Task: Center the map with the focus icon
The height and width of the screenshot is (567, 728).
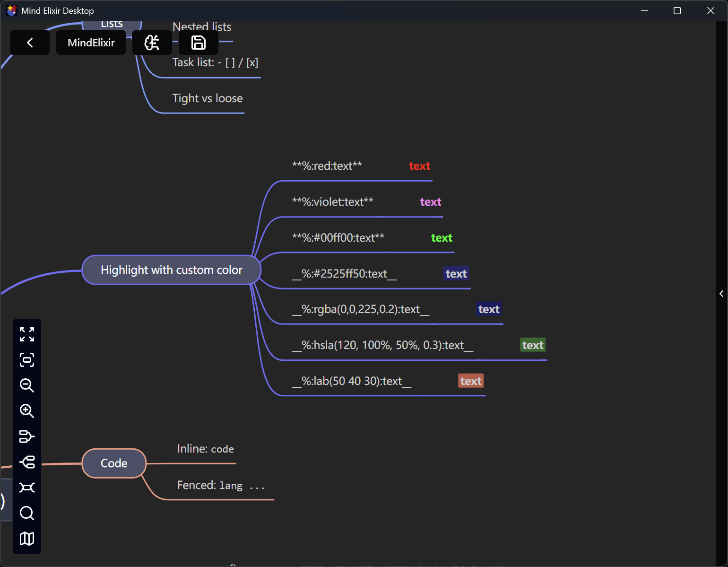Action: [x=27, y=360]
